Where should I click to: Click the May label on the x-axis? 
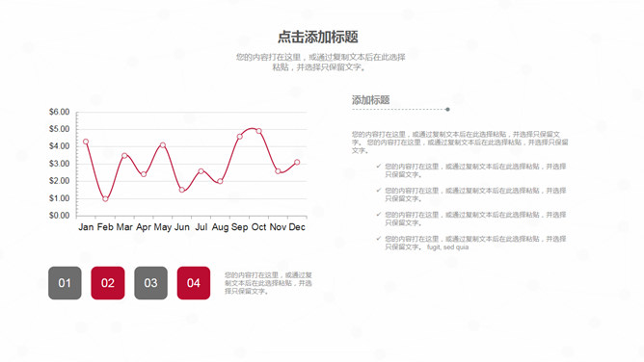tap(163, 226)
